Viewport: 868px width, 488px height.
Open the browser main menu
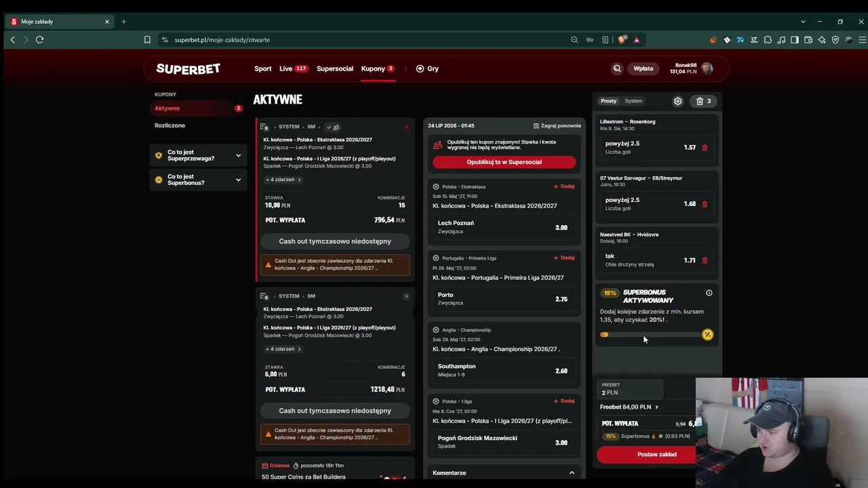tap(861, 40)
